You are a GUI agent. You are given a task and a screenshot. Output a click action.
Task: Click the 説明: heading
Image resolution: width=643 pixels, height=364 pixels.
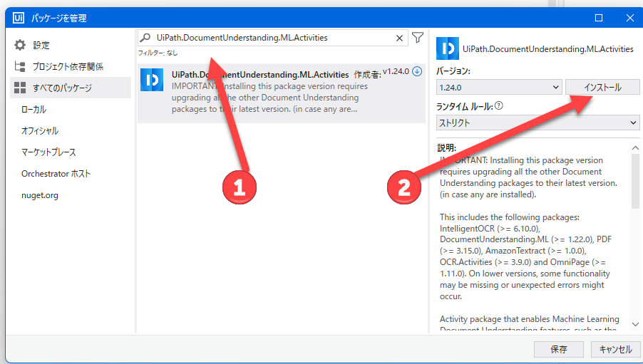coord(446,147)
